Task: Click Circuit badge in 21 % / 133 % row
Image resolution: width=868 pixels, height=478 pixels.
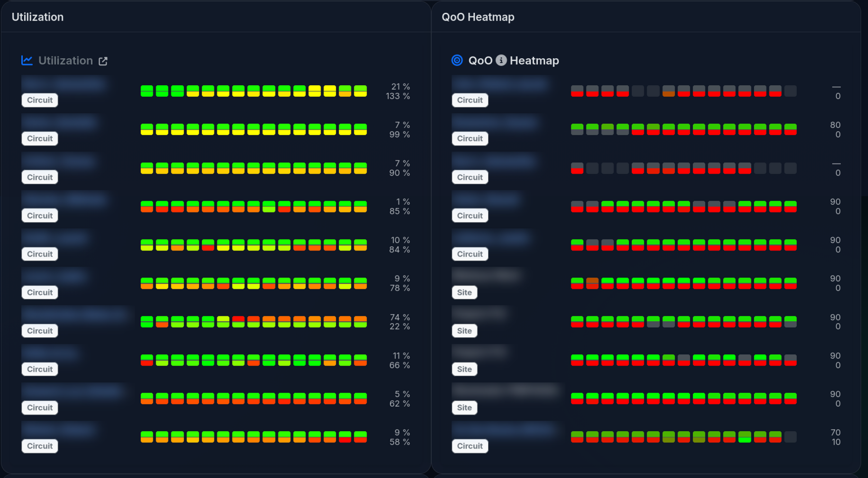Action: (x=40, y=100)
